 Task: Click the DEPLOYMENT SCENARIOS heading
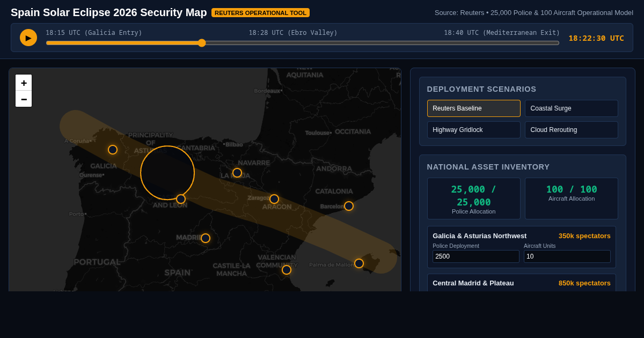(x=481, y=89)
